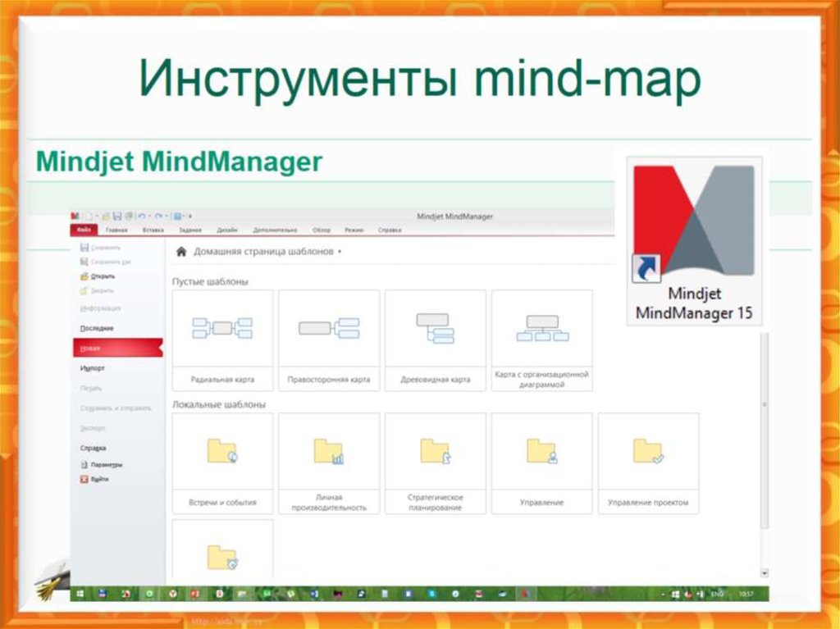Select the Радиальная карта blank template
The width and height of the screenshot is (840, 629).
pos(222,340)
